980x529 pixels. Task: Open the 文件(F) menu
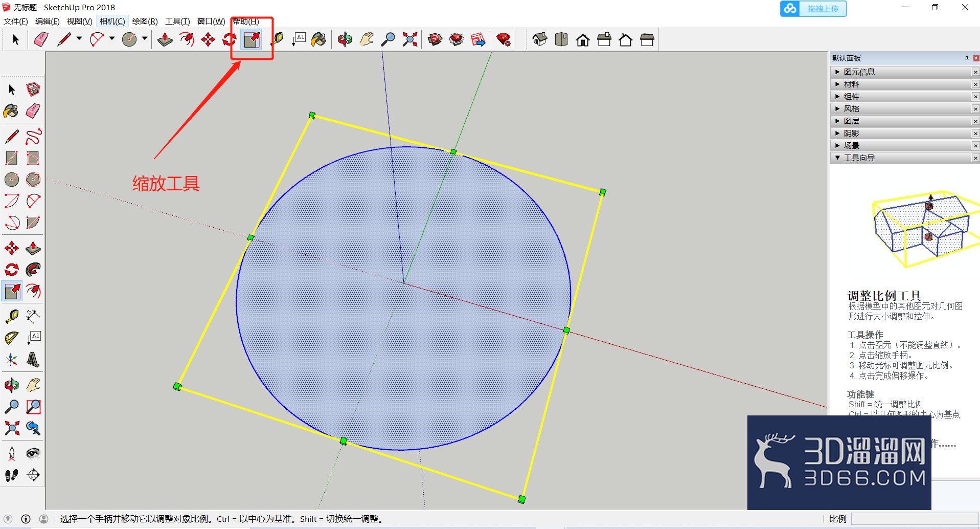click(16, 21)
